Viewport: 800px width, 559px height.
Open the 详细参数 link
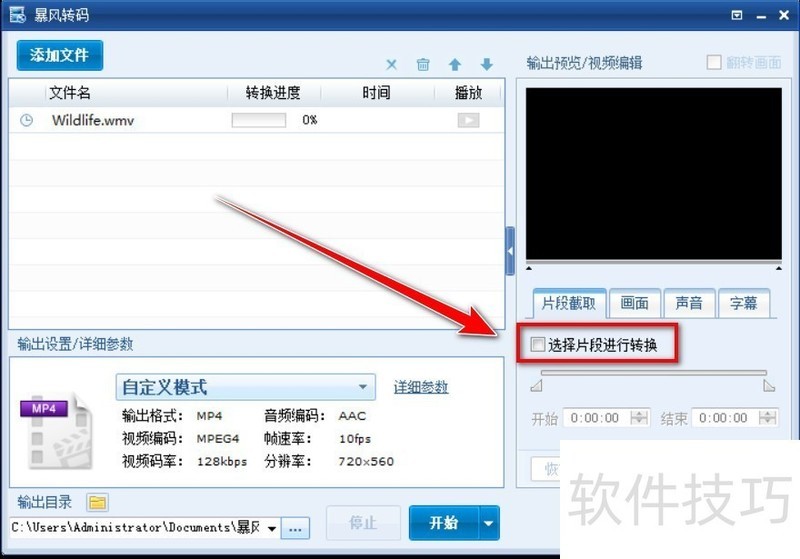tap(421, 387)
